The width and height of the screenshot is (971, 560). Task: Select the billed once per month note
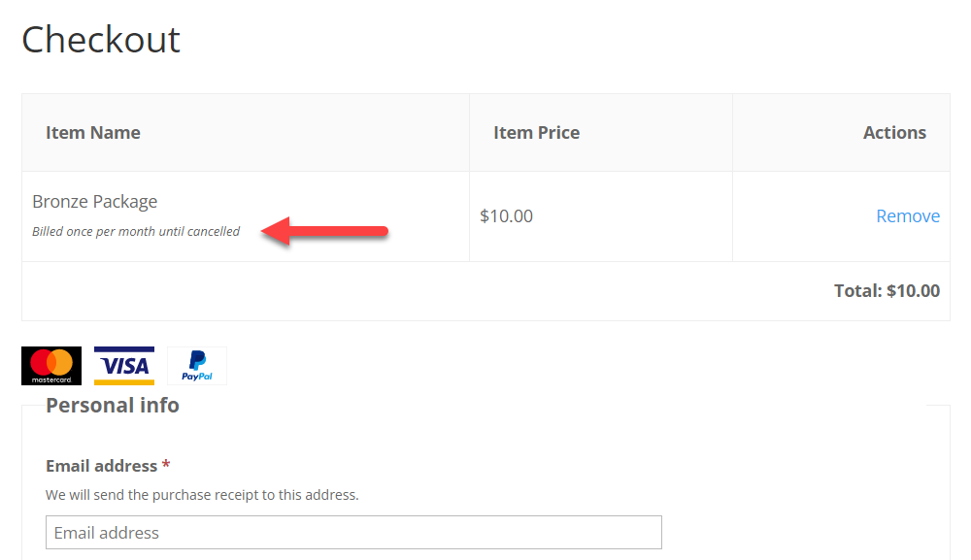coord(136,231)
